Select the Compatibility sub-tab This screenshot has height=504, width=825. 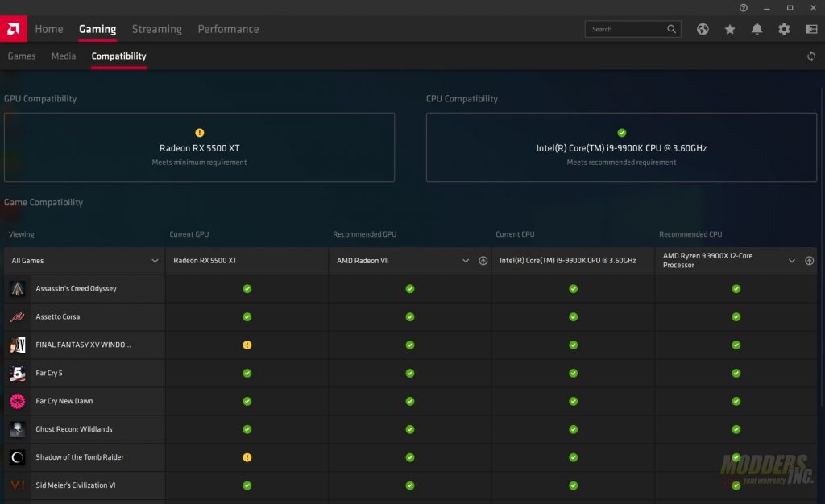coord(119,56)
